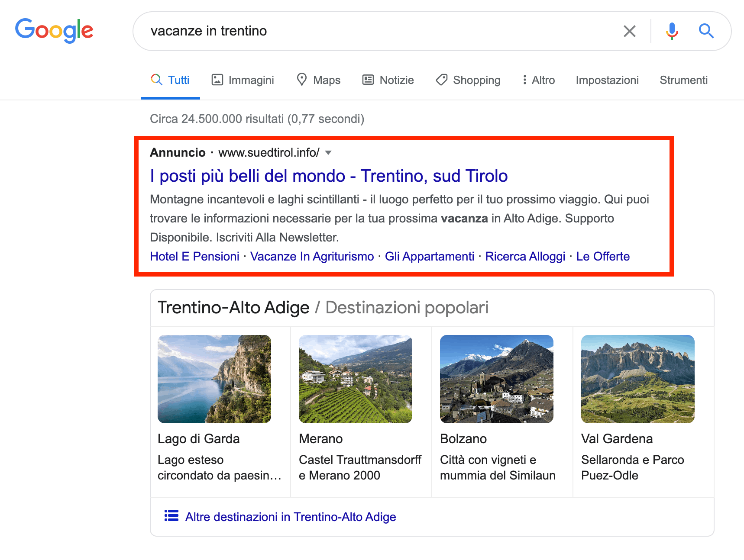Click the Tutti magnifier icon
Viewport: 744px width, 560px height.
tap(156, 80)
